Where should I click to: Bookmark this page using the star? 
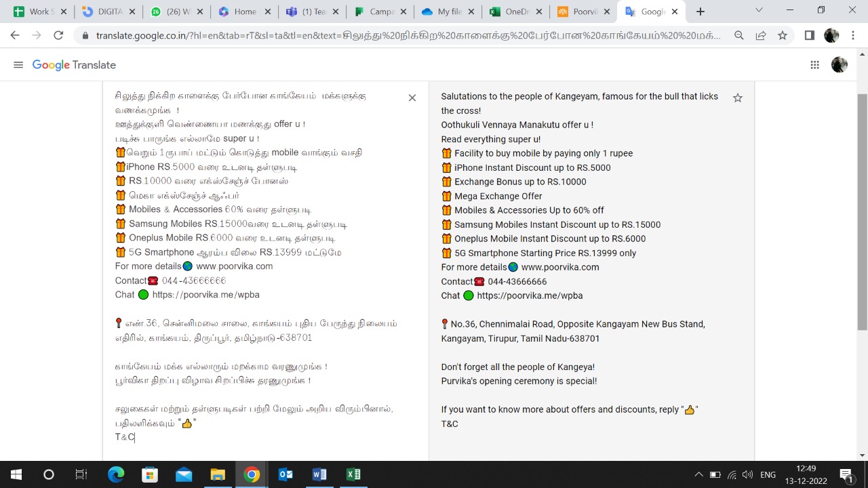[x=783, y=36]
